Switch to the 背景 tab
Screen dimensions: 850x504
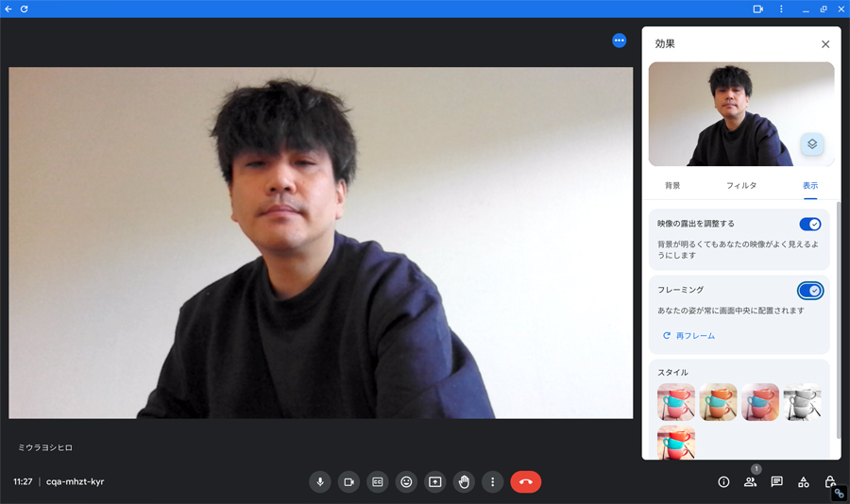tap(672, 185)
